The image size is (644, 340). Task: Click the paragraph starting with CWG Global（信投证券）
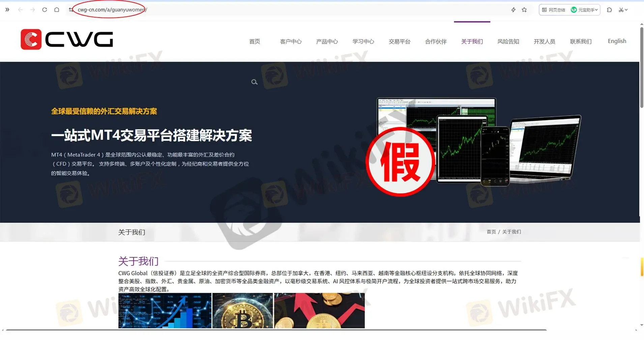318,281
